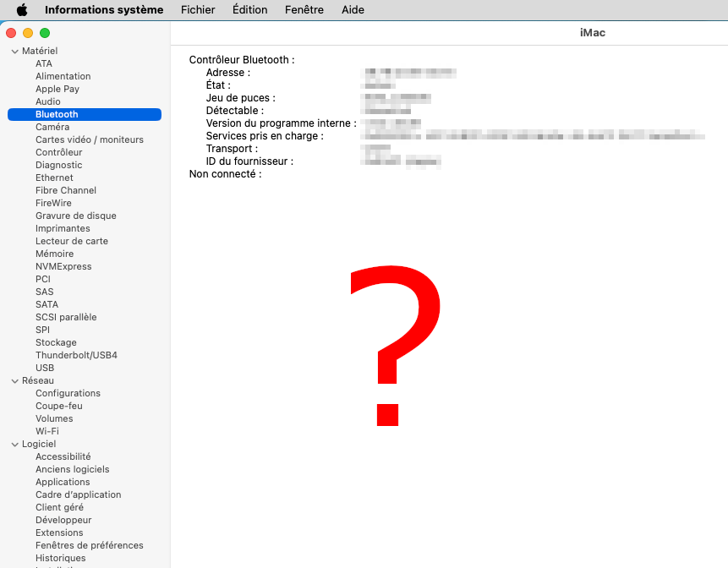Open Cartes vidéo / moniteurs
The height and width of the screenshot is (568, 728).
(90, 139)
